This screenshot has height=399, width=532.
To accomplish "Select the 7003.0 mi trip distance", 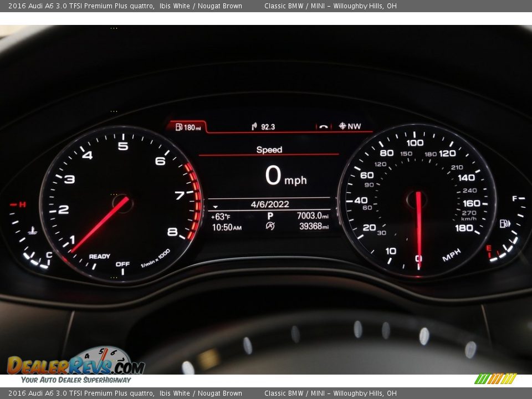I will pyautogui.click(x=313, y=216).
